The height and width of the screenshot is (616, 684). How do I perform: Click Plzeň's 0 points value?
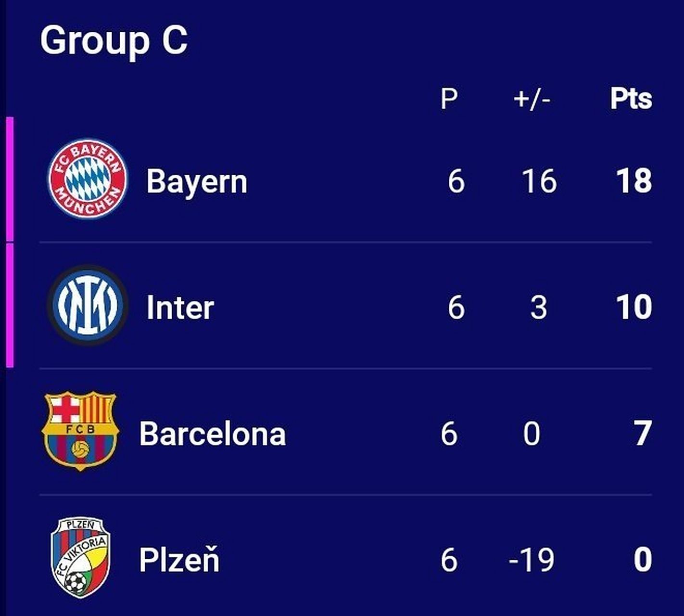(x=643, y=560)
